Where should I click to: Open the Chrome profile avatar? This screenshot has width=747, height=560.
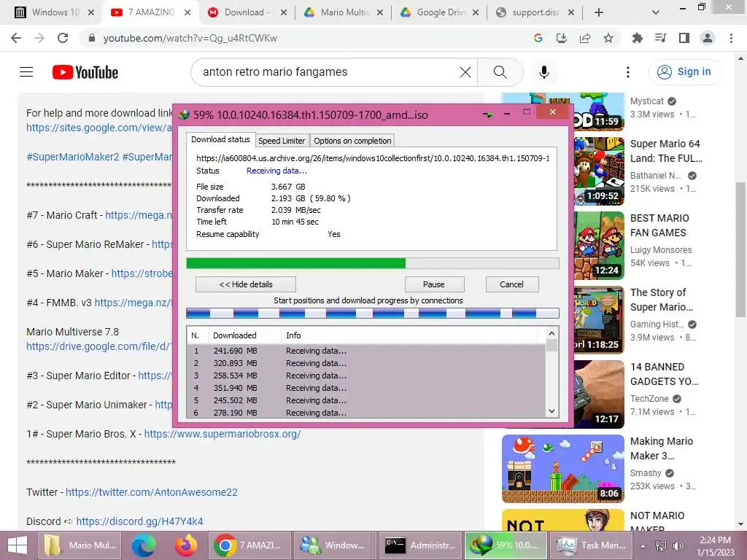[708, 38]
